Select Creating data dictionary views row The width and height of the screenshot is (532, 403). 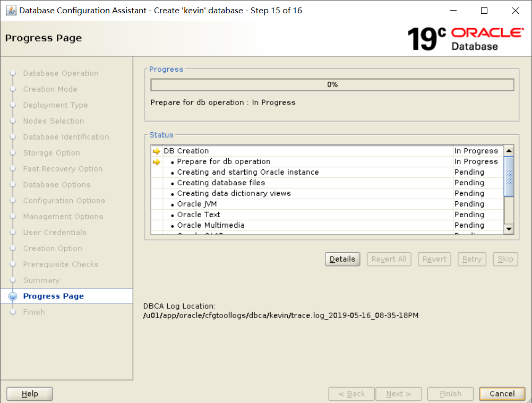(328, 193)
